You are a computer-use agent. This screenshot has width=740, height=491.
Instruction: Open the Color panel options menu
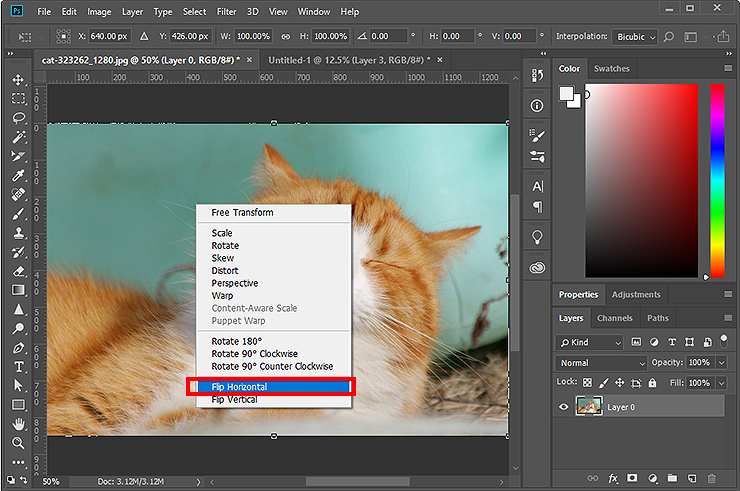point(728,68)
